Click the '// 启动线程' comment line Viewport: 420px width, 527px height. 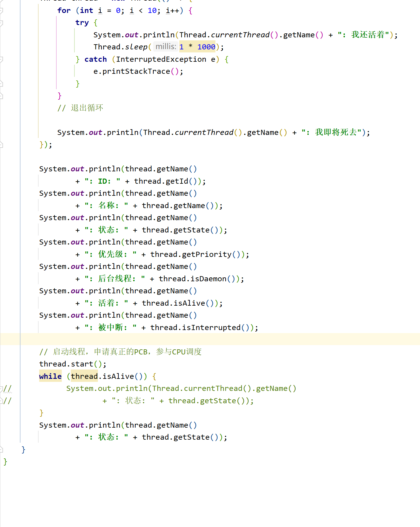point(121,352)
